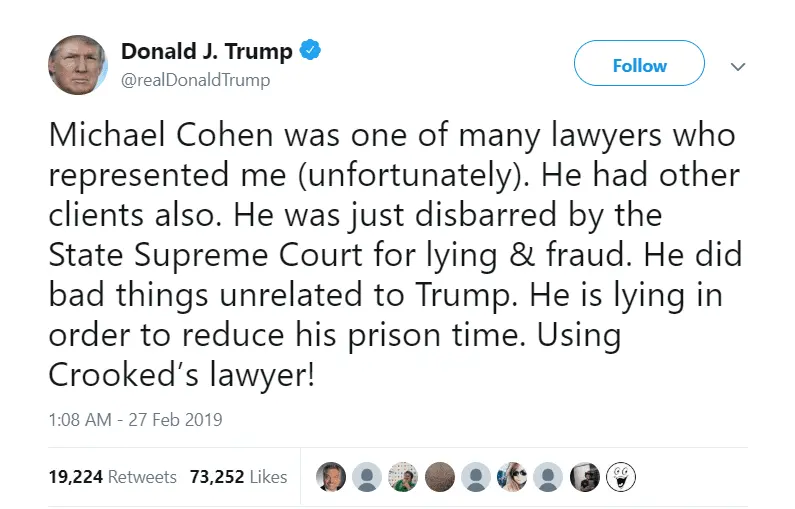Screen dimensions: 795x509
Task: Select the brown textured avatar
Action: point(439,477)
